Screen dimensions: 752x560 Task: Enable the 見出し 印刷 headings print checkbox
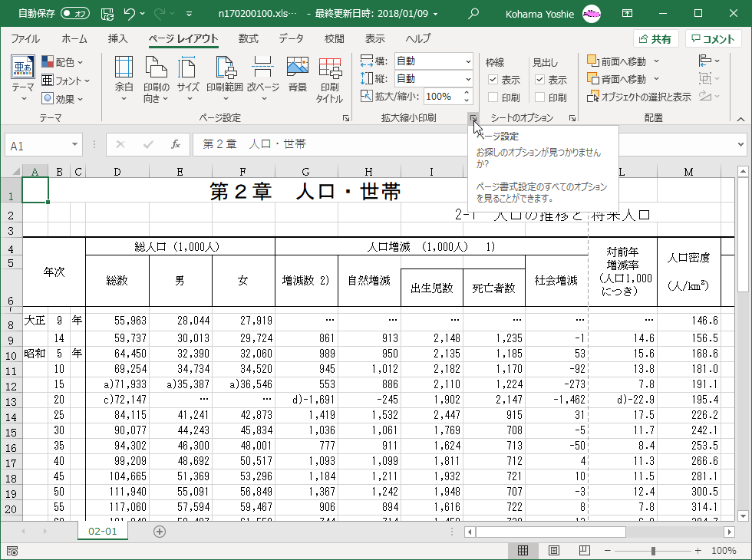tap(540, 97)
